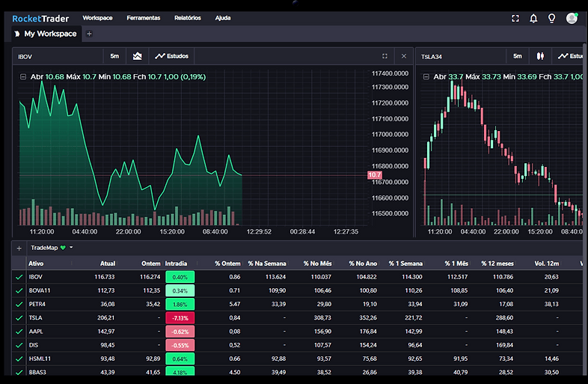Toggle the PETR4 row checkmark

(x=19, y=305)
